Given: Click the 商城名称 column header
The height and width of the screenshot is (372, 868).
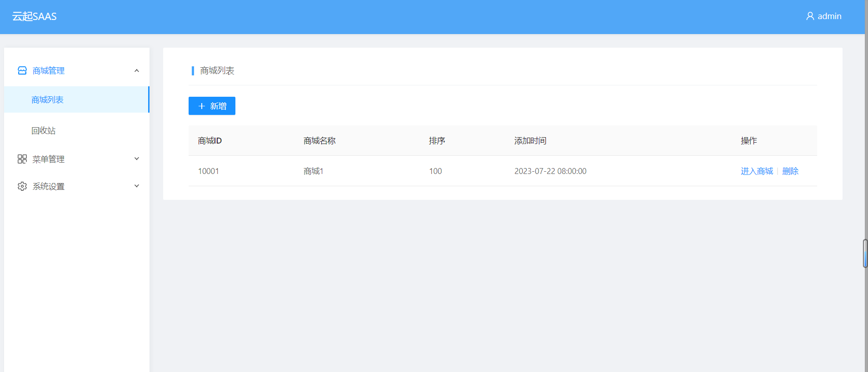Looking at the screenshot, I should [319, 141].
